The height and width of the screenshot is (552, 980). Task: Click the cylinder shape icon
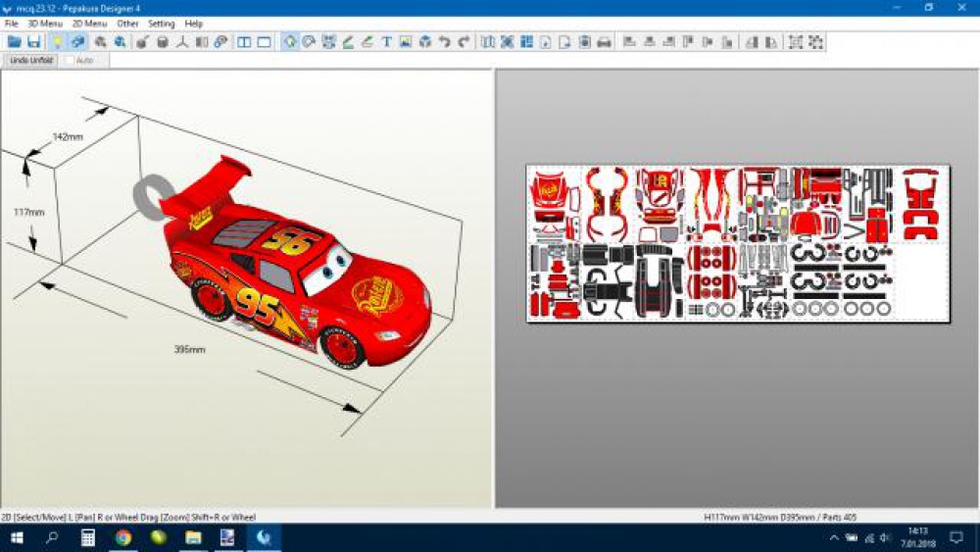(163, 42)
